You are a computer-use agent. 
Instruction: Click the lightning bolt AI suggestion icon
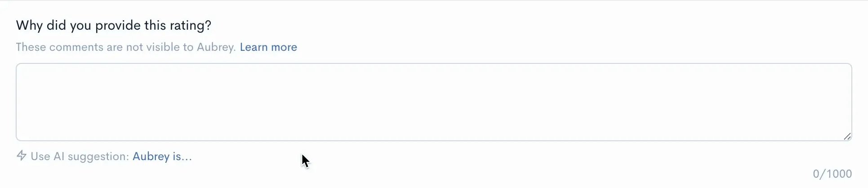tap(21, 156)
